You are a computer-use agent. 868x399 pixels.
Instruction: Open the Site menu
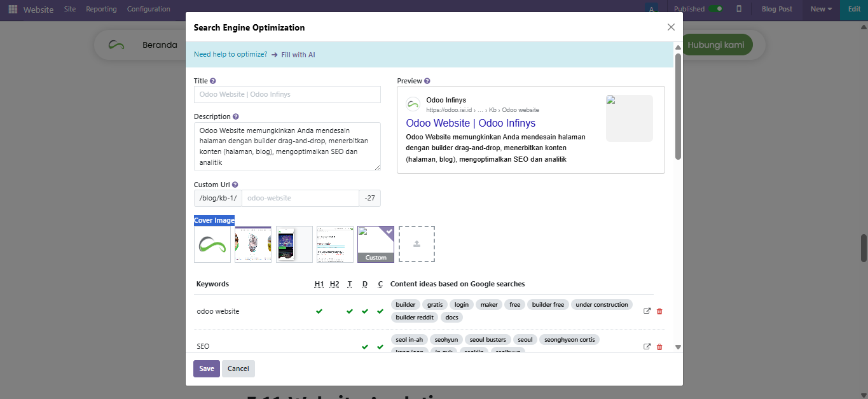click(70, 9)
